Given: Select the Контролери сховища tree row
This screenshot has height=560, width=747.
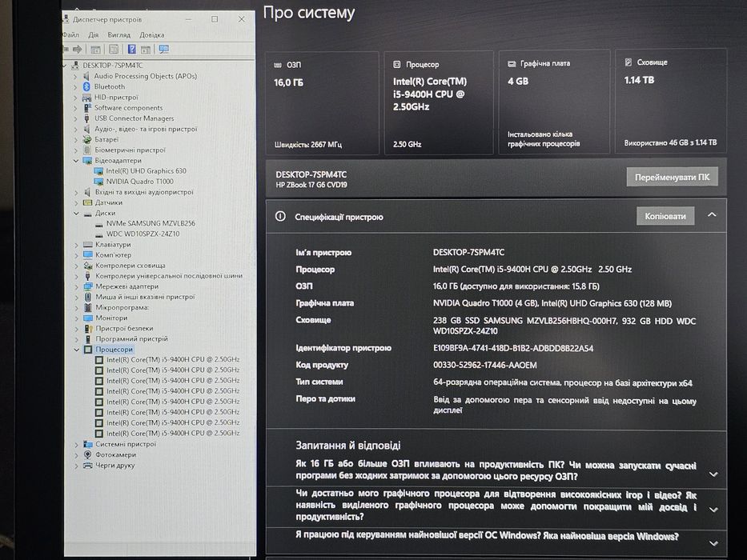Looking at the screenshot, I should [x=131, y=266].
